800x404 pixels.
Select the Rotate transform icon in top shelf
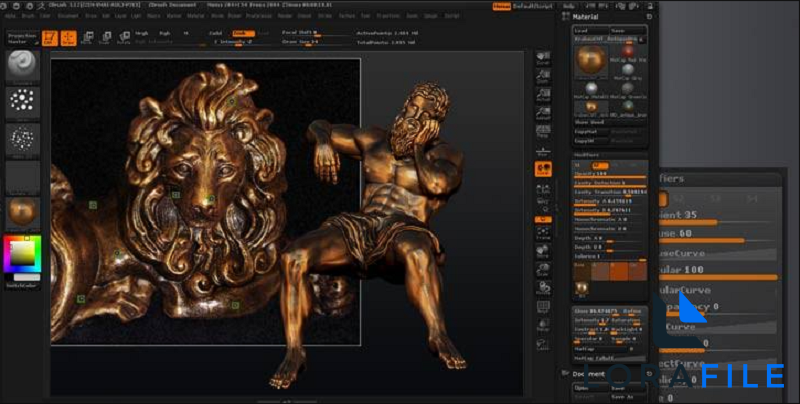click(124, 38)
